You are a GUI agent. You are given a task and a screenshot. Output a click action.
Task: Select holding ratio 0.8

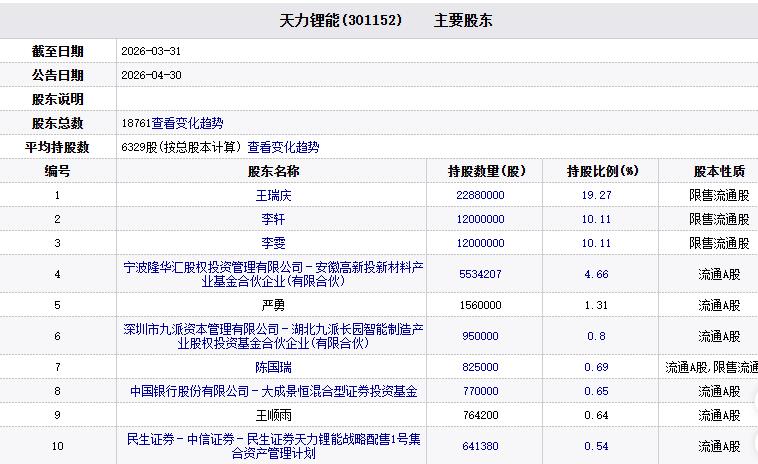point(597,336)
